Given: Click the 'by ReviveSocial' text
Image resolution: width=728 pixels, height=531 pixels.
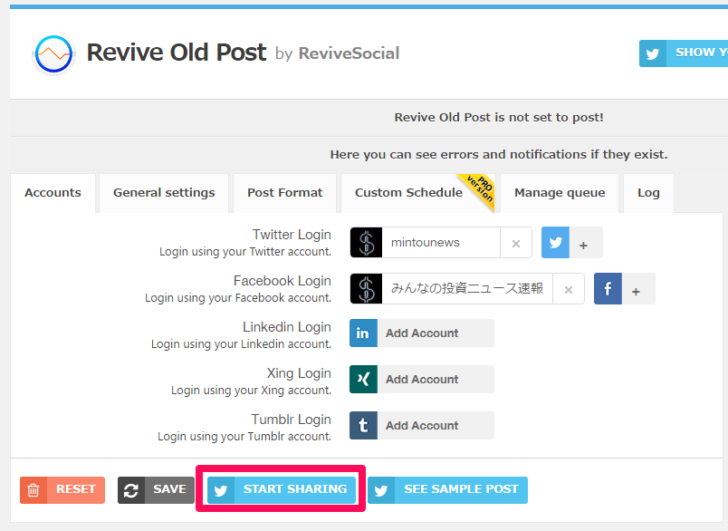Looking at the screenshot, I should (337, 53).
